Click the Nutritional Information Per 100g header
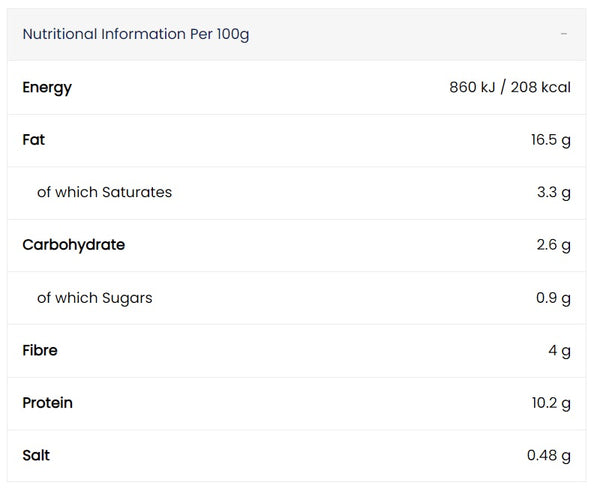600x500 pixels. pos(297,34)
